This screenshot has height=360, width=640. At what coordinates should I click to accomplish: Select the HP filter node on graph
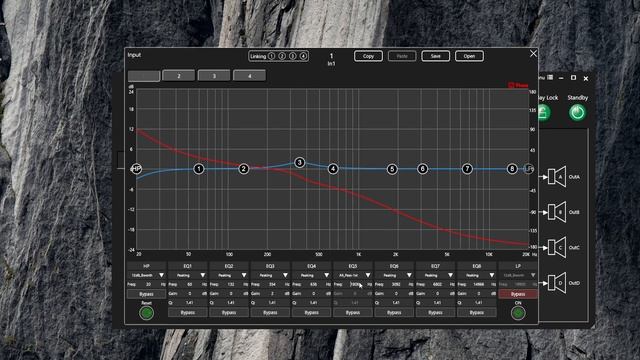coord(136,169)
